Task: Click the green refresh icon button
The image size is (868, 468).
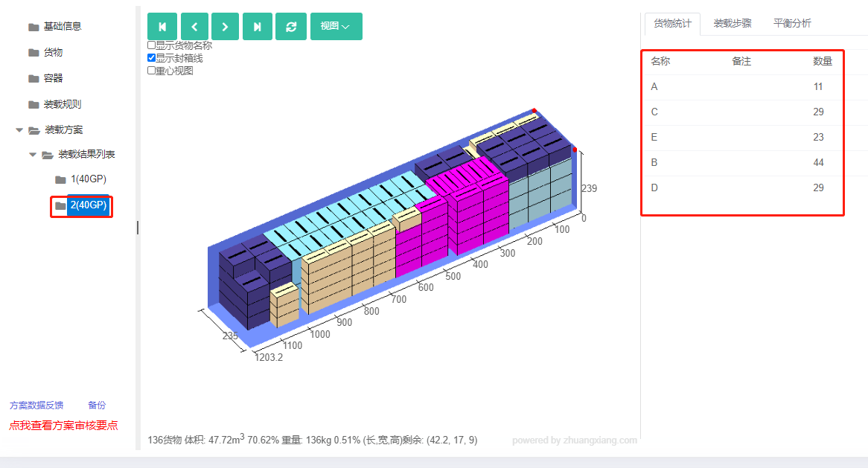Action: pyautogui.click(x=290, y=27)
